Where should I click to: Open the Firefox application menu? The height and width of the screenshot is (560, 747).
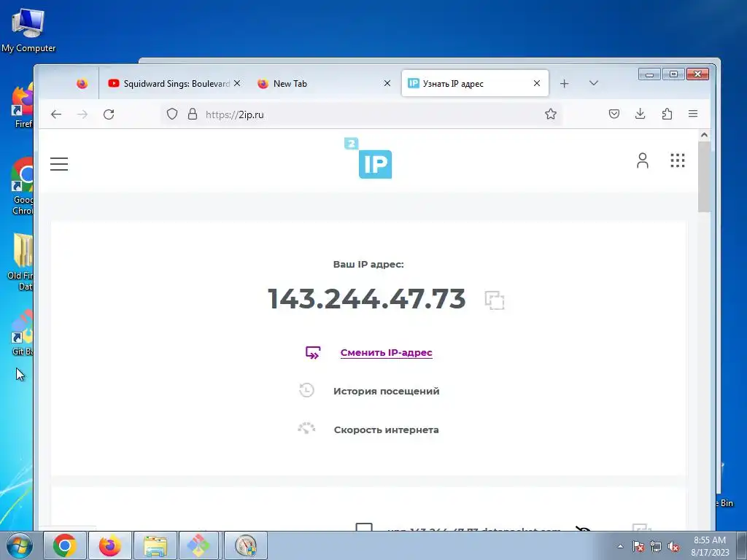coord(693,114)
